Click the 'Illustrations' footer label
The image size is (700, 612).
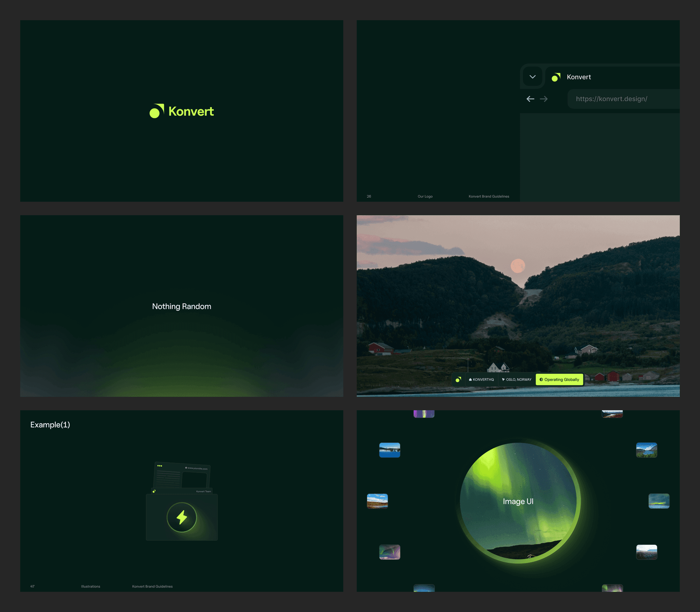(x=91, y=586)
